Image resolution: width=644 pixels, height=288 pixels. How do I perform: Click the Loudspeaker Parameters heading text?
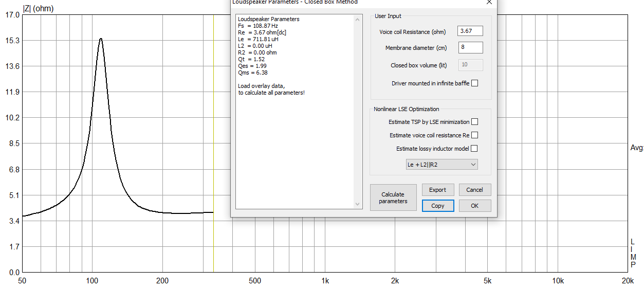pos(269,19)
